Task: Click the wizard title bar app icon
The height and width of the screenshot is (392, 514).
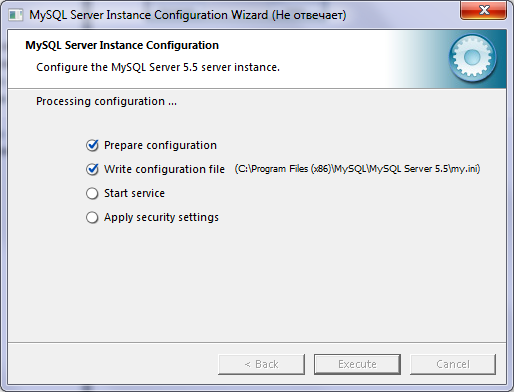Action: (15, 15)
